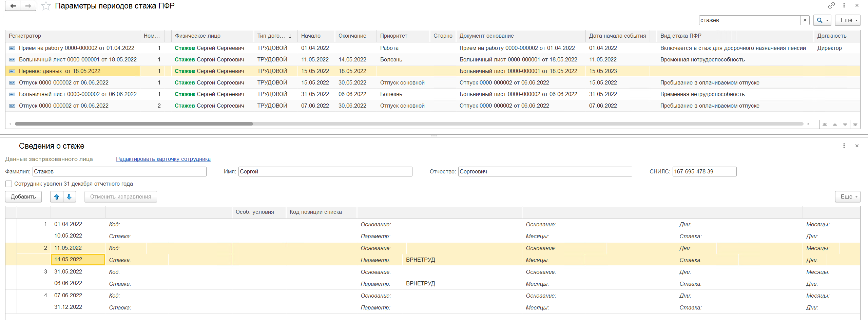Click 'Отменить исправления' button
The image size is (868, 320).
click(x=121, y=197)
